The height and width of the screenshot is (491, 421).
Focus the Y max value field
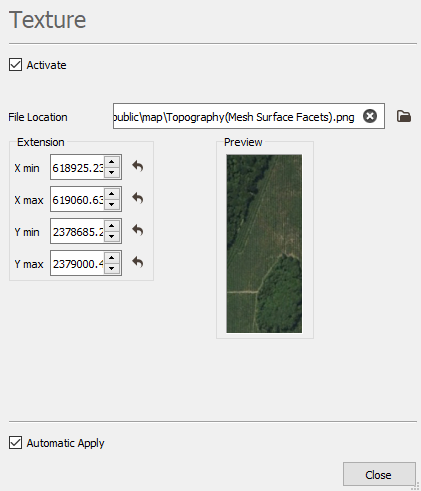pos(78,263)
